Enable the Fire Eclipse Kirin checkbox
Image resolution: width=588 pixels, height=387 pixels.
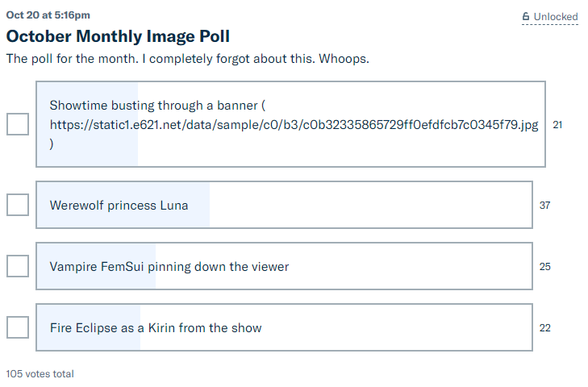pos(18,327)
